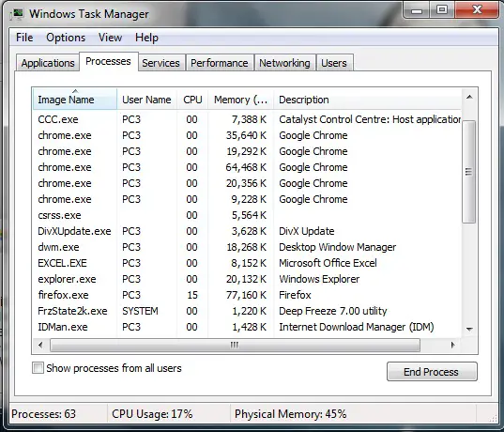Close the Windows Task Manager window
Viewport: 504px width, 432px height.
click(477, 10)
